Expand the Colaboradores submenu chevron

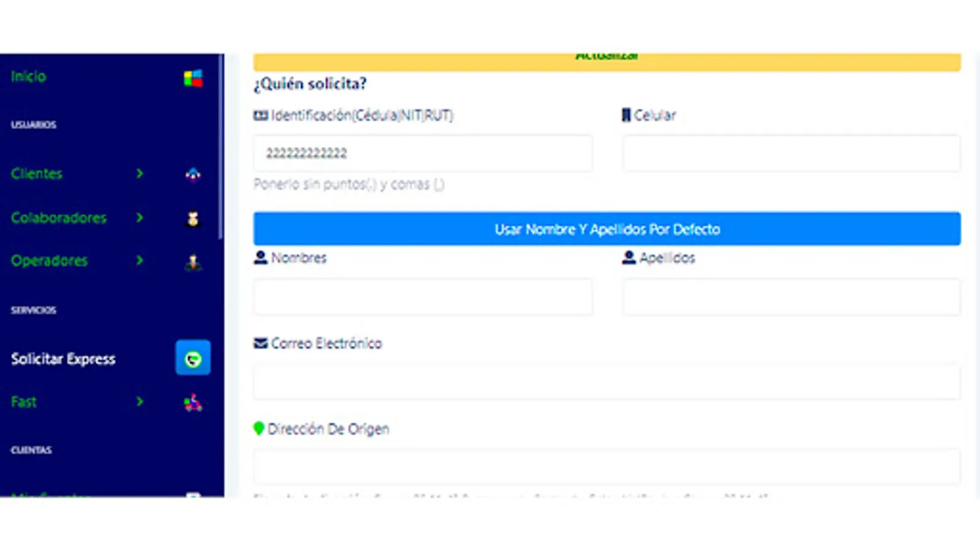(x=140, y=217)
